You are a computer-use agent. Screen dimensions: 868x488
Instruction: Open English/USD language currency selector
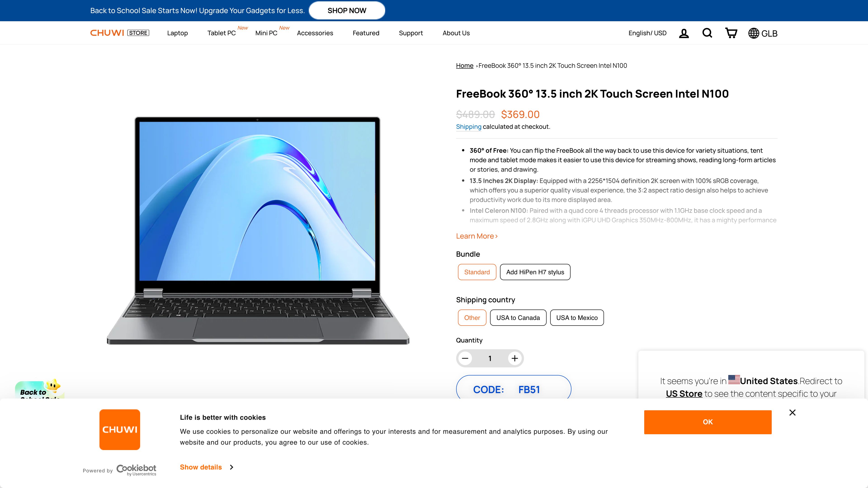coord(647,33)
